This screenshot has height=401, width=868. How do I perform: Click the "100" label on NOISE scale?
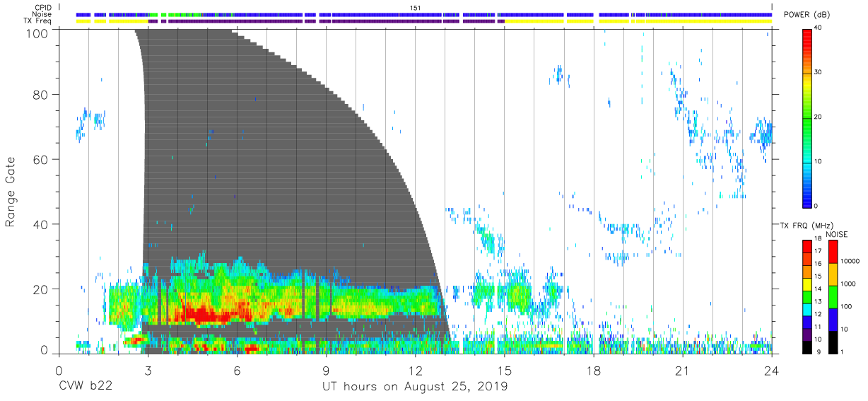pos(848,308)
